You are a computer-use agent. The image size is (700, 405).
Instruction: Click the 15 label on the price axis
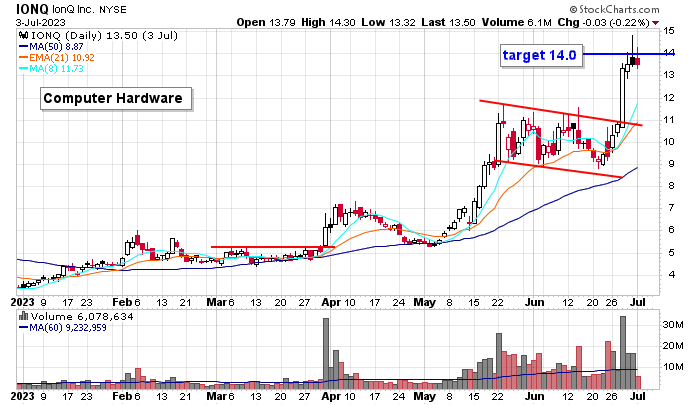pyautogui.click(x=669, y=31)
